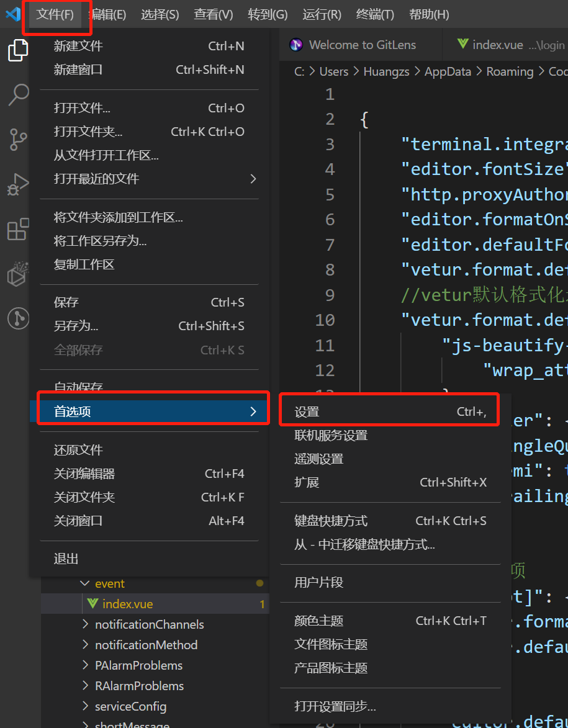Image resolution: width=568 pixels, height=728 pixels.
Task: Click the Roaming breadcrumb segment
Action: coord(510,71)
